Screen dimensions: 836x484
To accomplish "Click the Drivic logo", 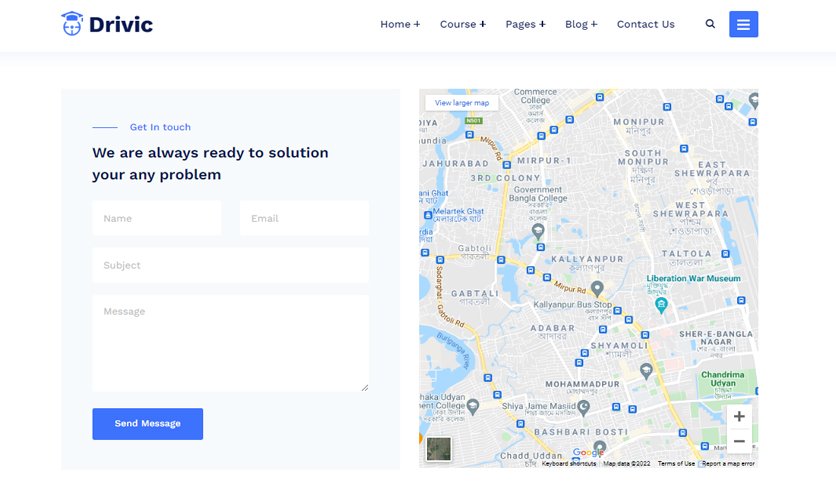I will tap(107, 24).
